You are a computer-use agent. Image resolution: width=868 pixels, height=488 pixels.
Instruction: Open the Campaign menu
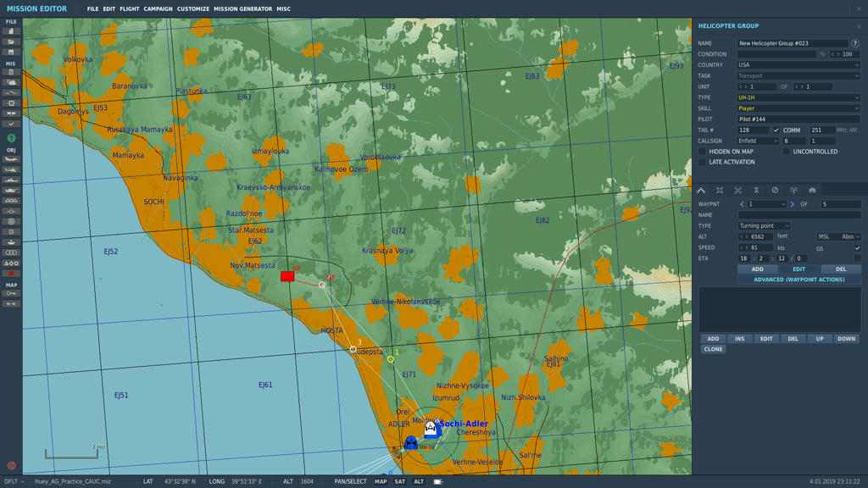click(x=158, y=9)
